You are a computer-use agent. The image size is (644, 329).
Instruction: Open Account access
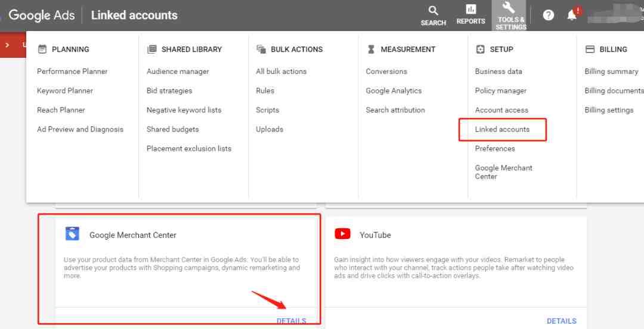501,110
